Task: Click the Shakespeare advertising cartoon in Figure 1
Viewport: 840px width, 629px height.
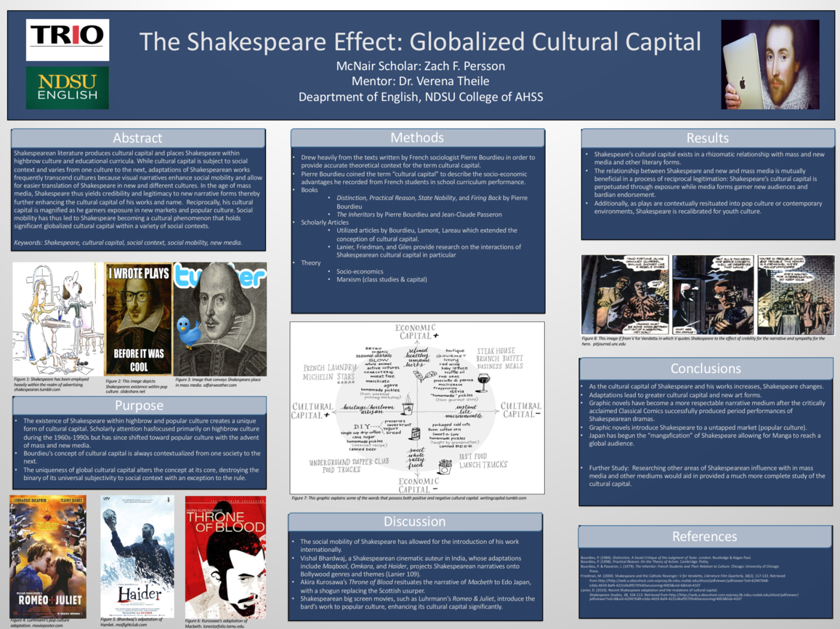Action: (57, 318)
